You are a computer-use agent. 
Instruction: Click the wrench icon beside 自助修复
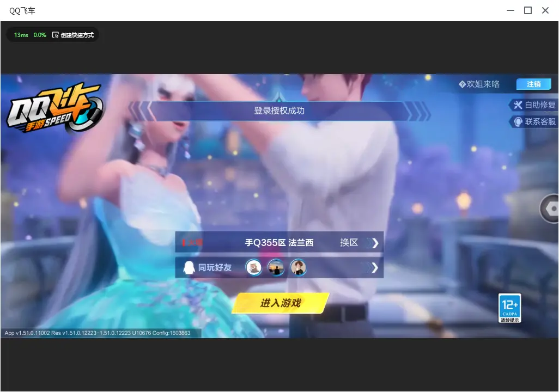(x=518, y=105)
